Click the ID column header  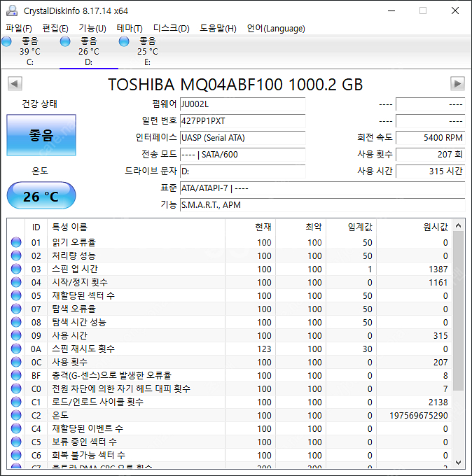pos(36,227)
